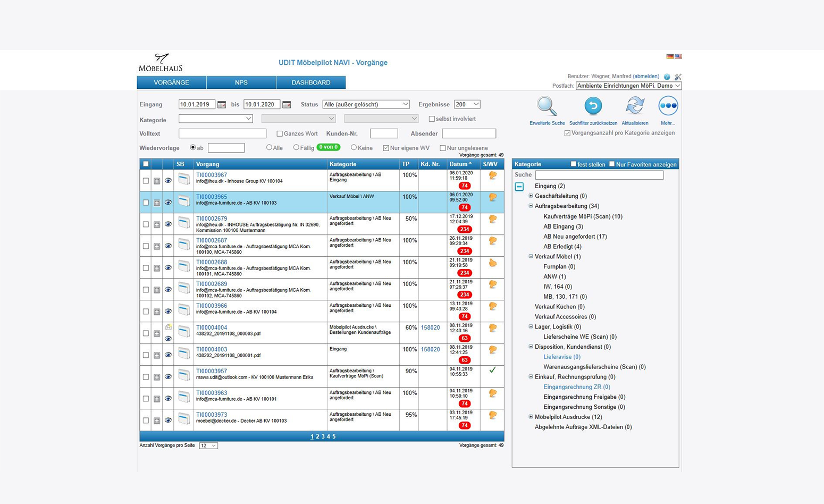Click plus detail icon in row TI00003965
This screenshot has width=824, height=504.
tap(157, 203)
